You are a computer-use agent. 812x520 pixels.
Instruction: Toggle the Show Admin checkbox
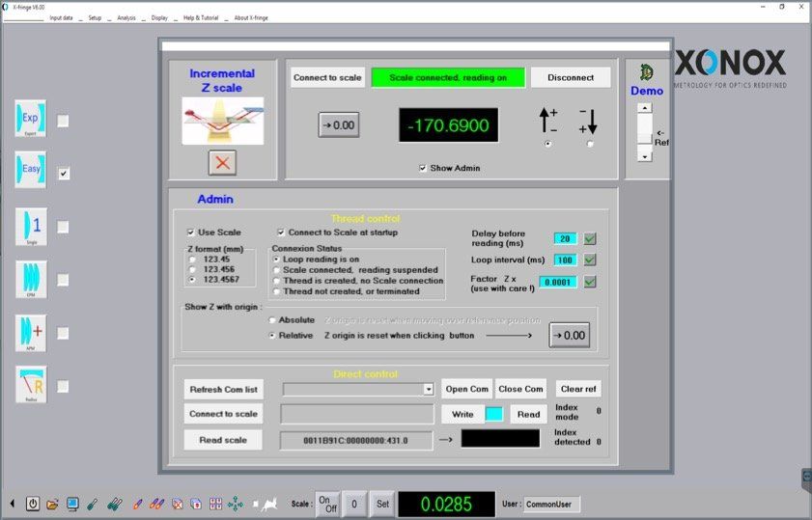(423, 168)
